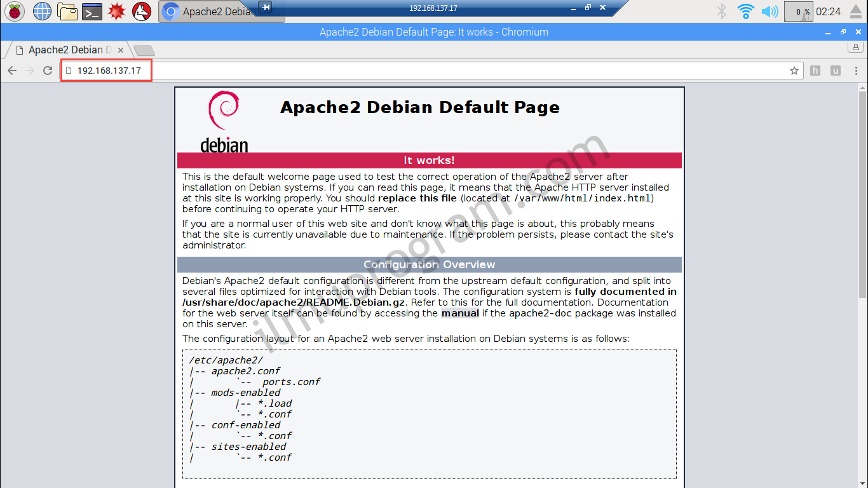Open the File Manager folder icon

click(67, 11)
